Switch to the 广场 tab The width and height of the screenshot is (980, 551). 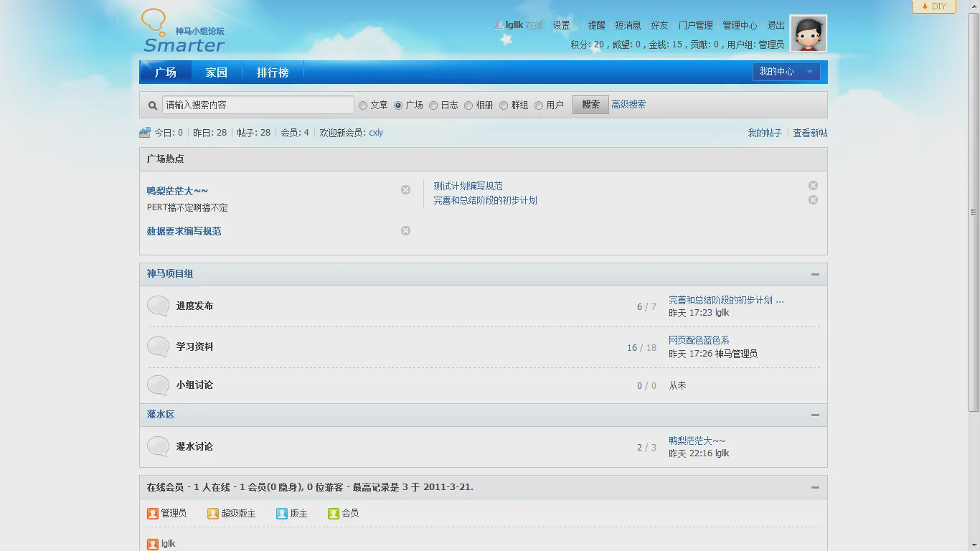(x=166, y=72)
